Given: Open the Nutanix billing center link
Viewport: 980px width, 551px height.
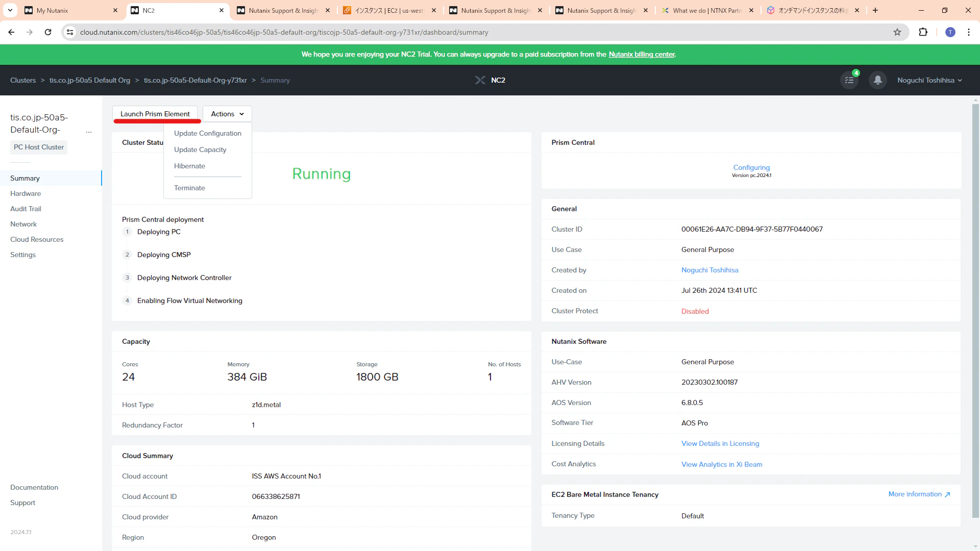Looking at the screenshot, I should click(642, 54).
